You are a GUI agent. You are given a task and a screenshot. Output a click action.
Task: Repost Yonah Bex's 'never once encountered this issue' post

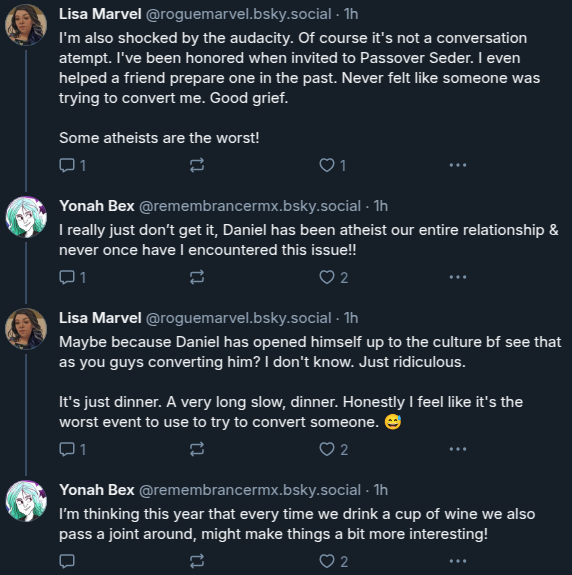point(197,277)
